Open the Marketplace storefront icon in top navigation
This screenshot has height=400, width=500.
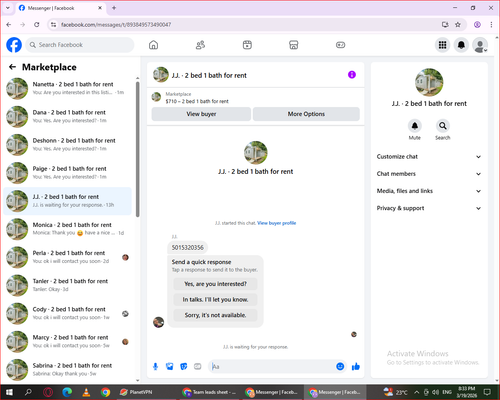point(294,45)
